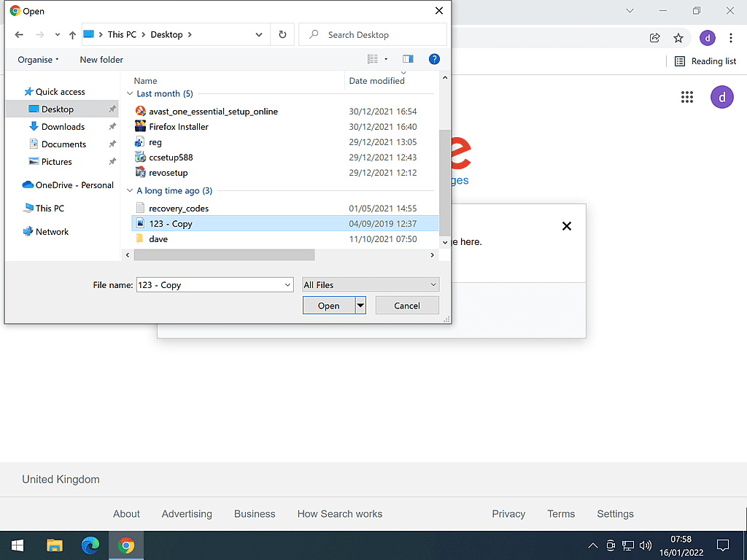This screenshot has width=747, height=560.
Task: Bookmark this page with star icon
Action: click(x=678, y=38)
